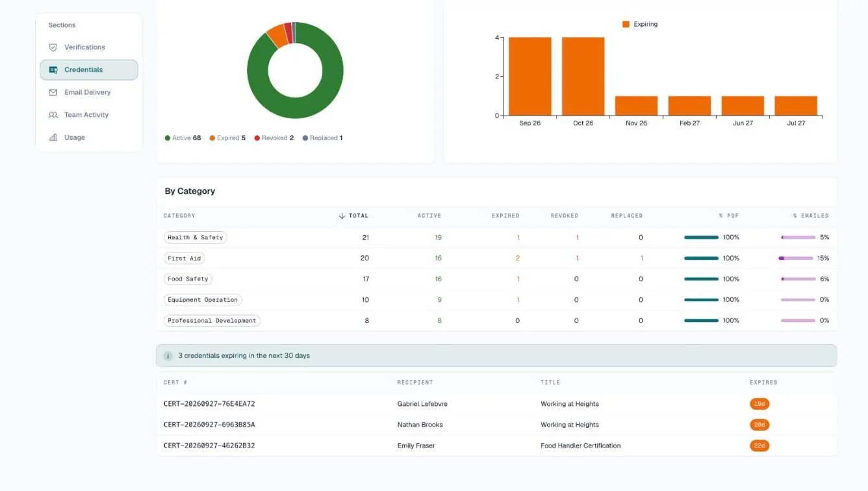Viewport: 868px width, 491px height.
Task: Sort by the Active column header
Action: pyautogui.click(x=429, y=216)
